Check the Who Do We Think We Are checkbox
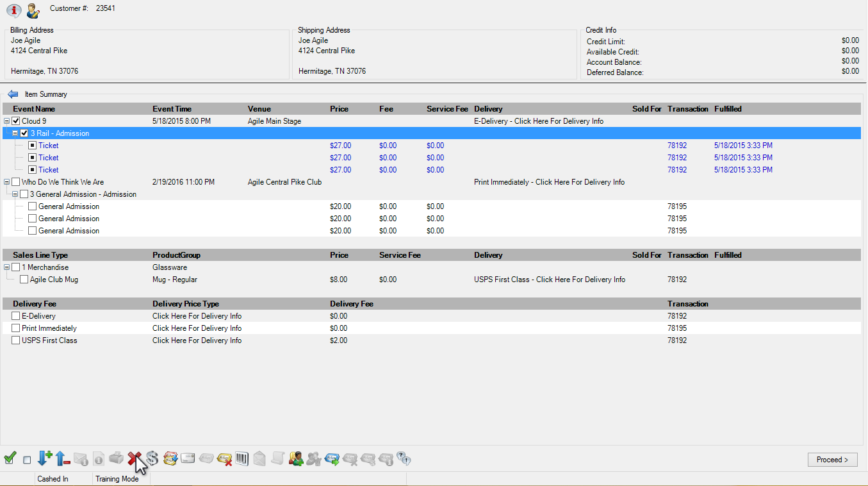The width and height of the screenshot is (868, 486). coord(16,182)
